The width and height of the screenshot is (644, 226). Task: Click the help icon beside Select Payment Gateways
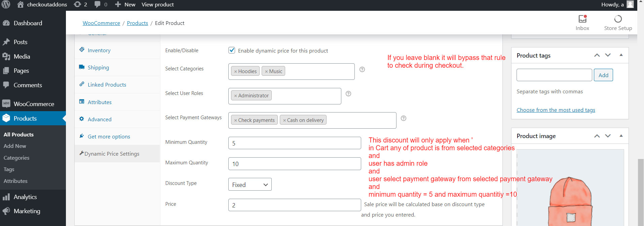tap(404, 118)
